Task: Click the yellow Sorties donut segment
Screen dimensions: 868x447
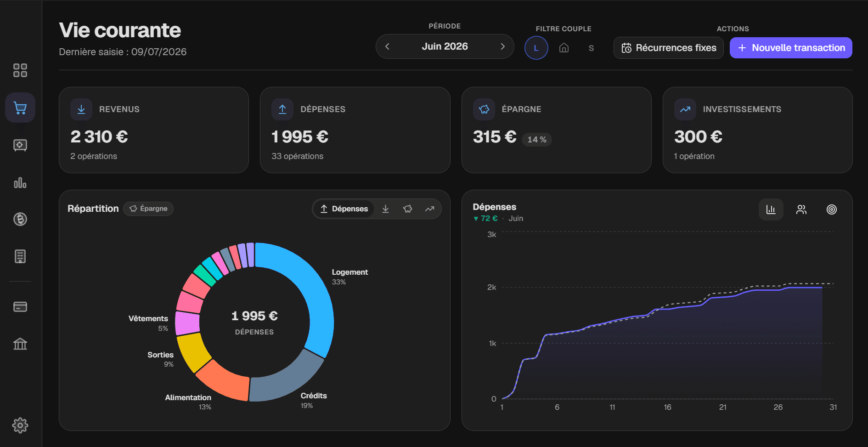Action: [x=193, y=351]
